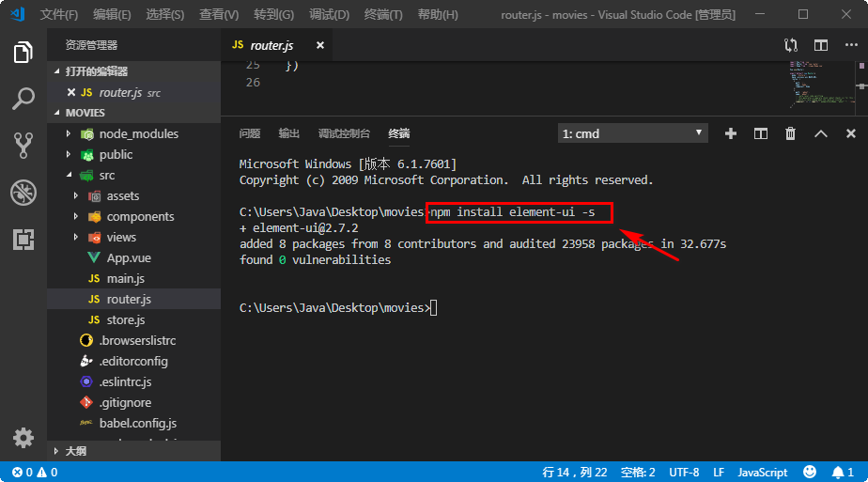Open the Extensions view in activity bar
Screen dimensions: 868x482
(23, 240)
